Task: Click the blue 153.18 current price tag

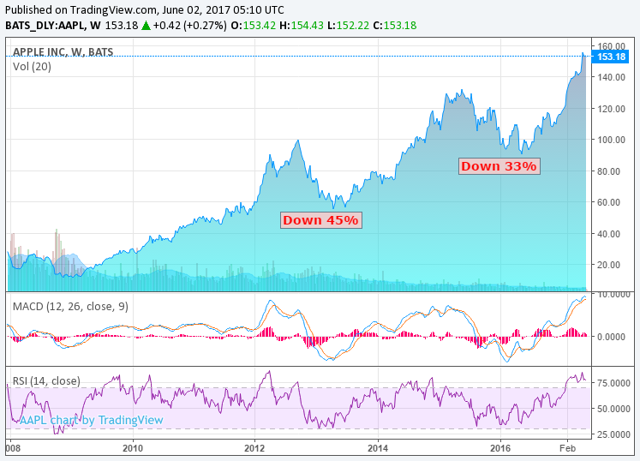Action: (x=610, y=57)
